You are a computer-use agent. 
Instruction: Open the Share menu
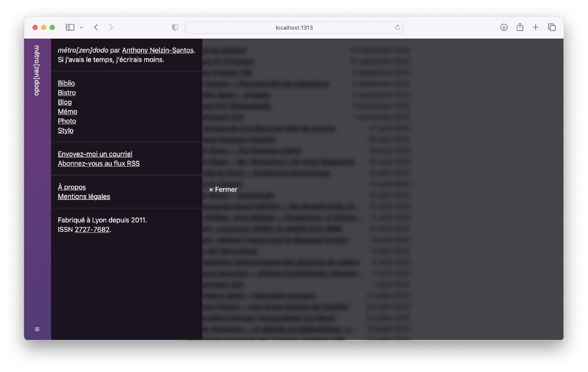[520, 27]
